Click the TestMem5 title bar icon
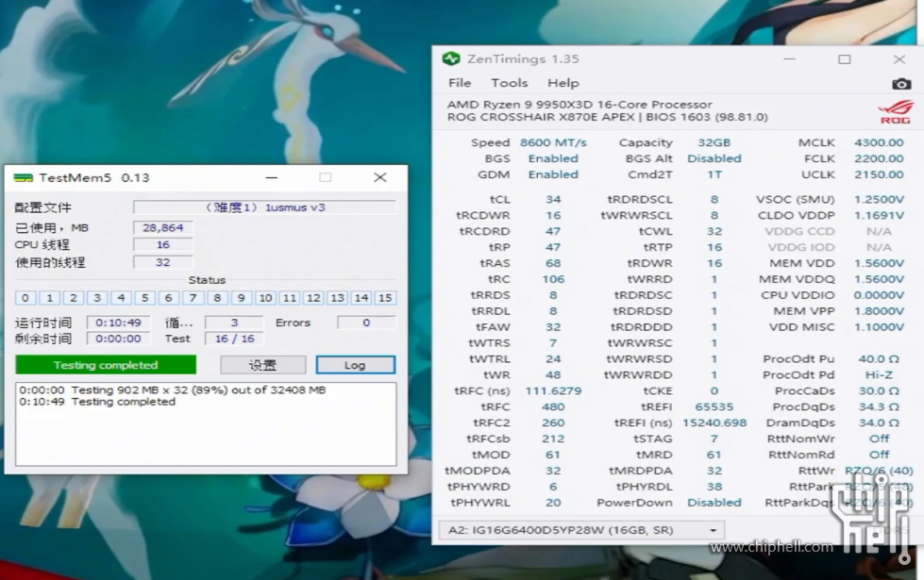The image size is (924, 580). (23, 177)
